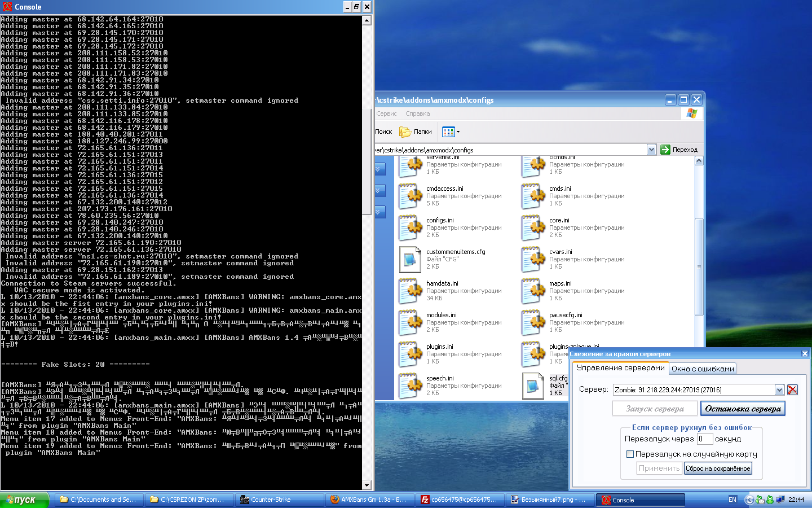Open the Справка menu in Explorer

coord(418,113)
